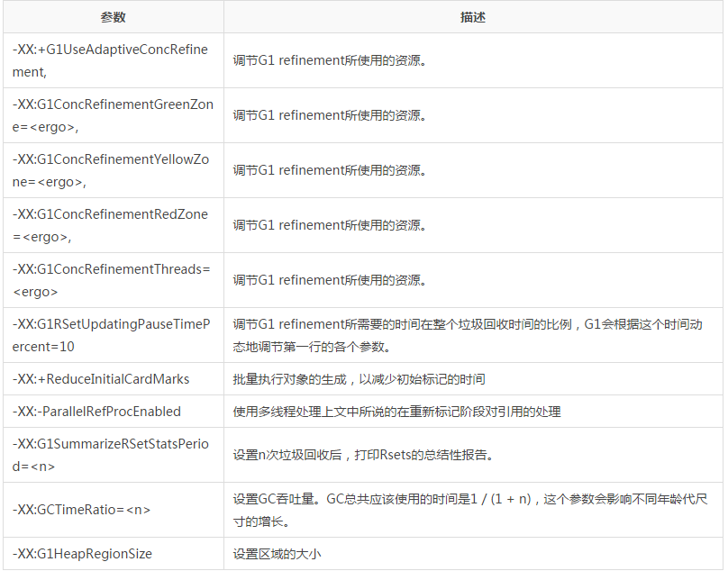Select the -XX:G1ConcRefinementRedZone=<ergo> parameter cell
Screen dimensions: 728x571
(114, 225)
